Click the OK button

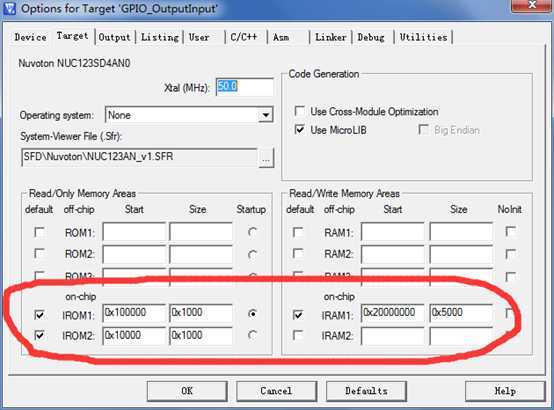[x=187, y=391]
